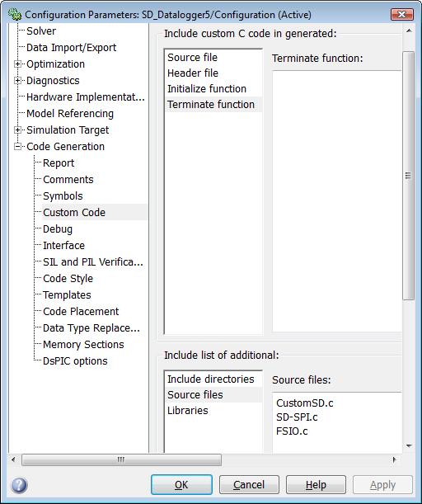Viewport: 422px width, 504px height.
Task: Collapse the Code Generation tree node
Action: click(x=17, y=146)
